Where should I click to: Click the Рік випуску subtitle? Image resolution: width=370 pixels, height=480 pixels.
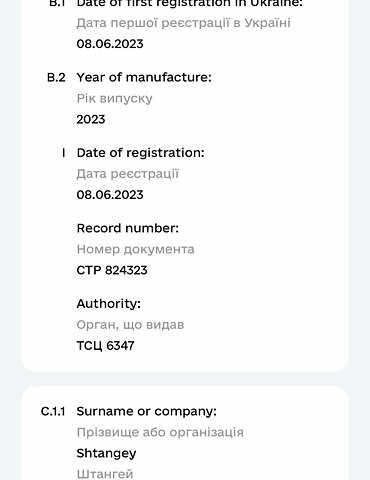coord(114,99)
